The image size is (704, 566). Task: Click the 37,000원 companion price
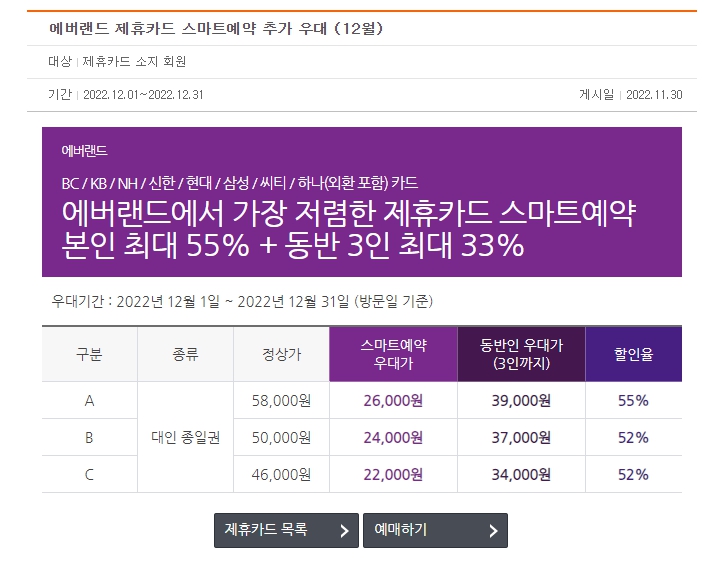pyautogui.click(x=521, y=437)
